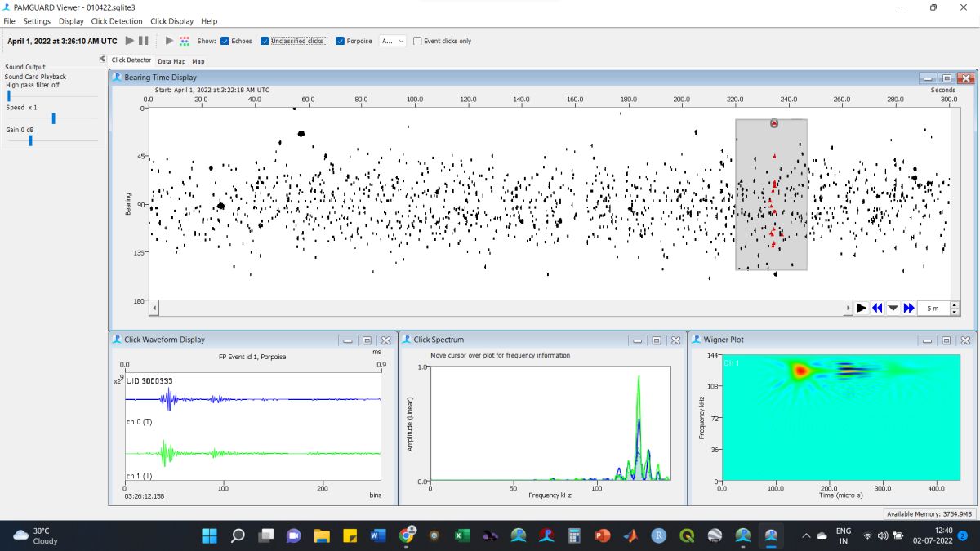The height and width of the screenshot is (551, 980).
Task: Click the black play arrow in the bearing display
Action: [x=862, y=308]
